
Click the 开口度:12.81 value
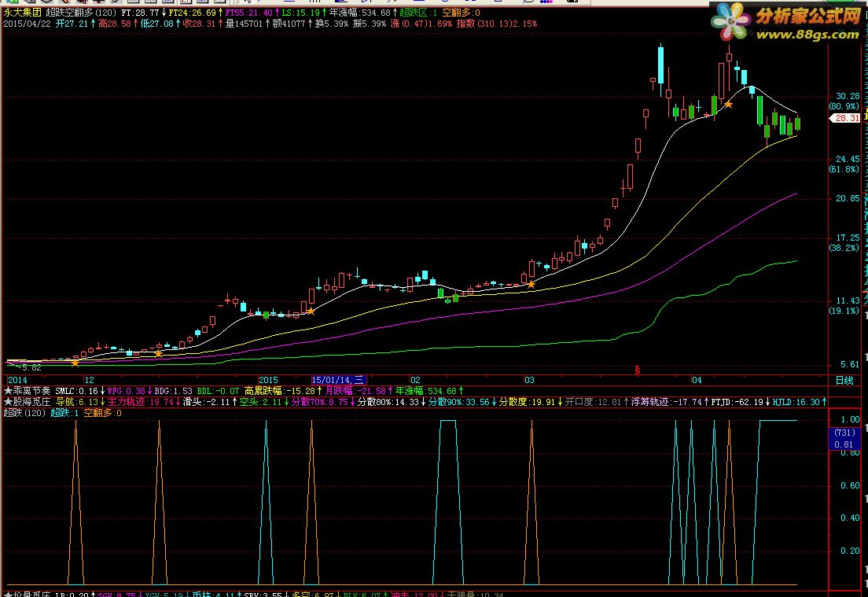click(x=593, y=402)
